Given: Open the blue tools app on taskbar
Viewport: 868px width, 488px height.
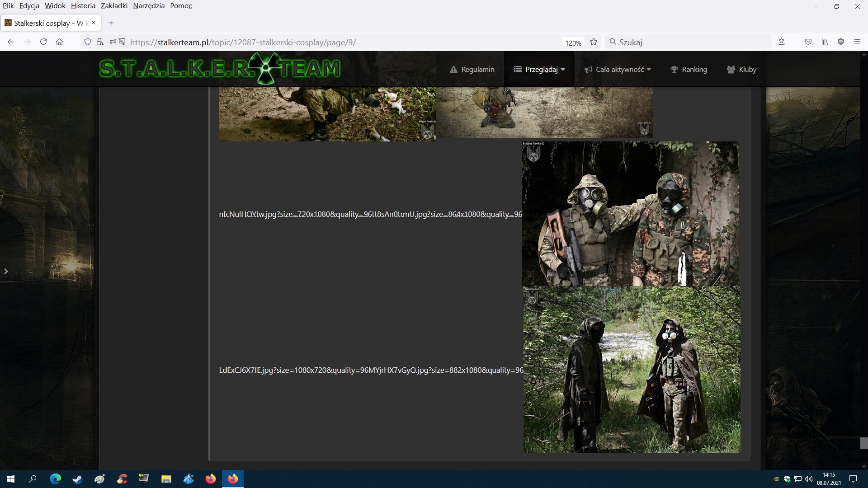Looking at the screenshot, I should click(188, 479).
